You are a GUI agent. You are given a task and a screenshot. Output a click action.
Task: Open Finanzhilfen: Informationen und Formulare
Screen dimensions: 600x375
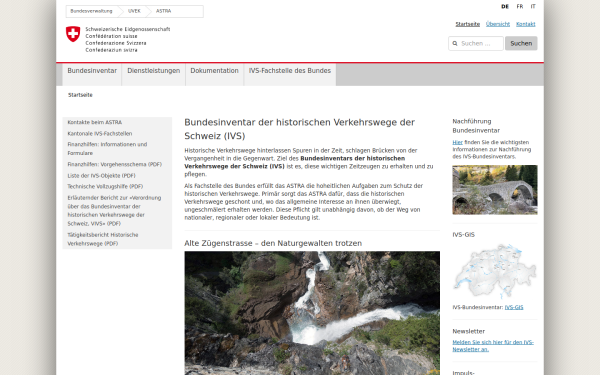click(x=107, y=148)
